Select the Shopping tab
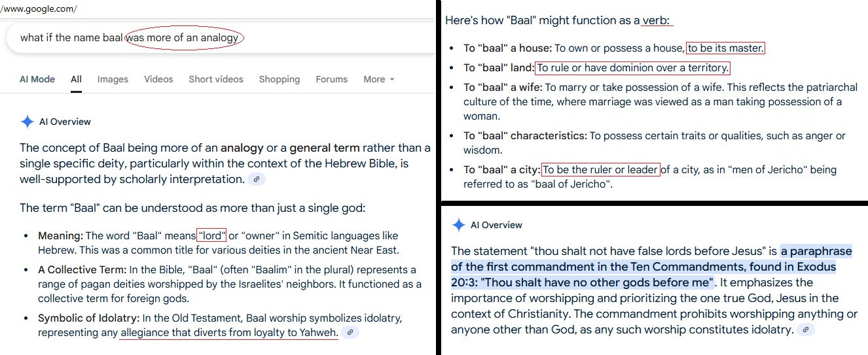The image size is (868, 355). [x=280, y=79]
